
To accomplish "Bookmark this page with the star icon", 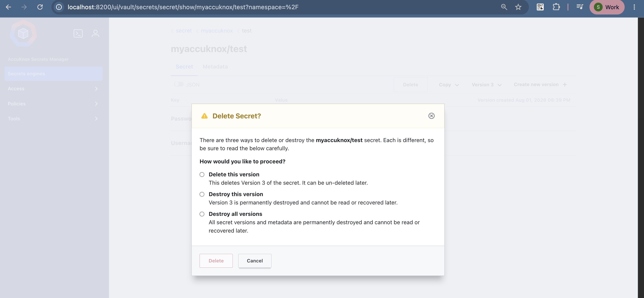I will 518,7.
